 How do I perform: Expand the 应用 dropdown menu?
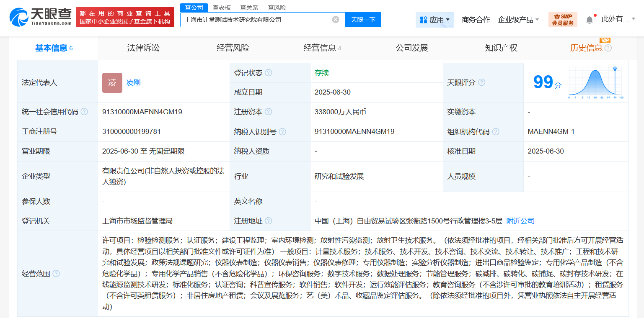[x=435, y=20]
